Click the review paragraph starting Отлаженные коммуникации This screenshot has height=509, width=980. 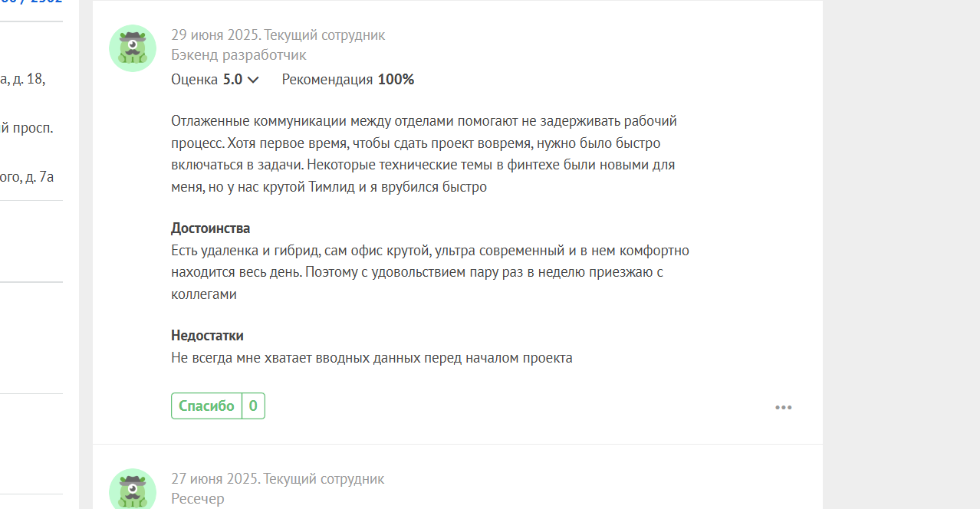[424, 154]
